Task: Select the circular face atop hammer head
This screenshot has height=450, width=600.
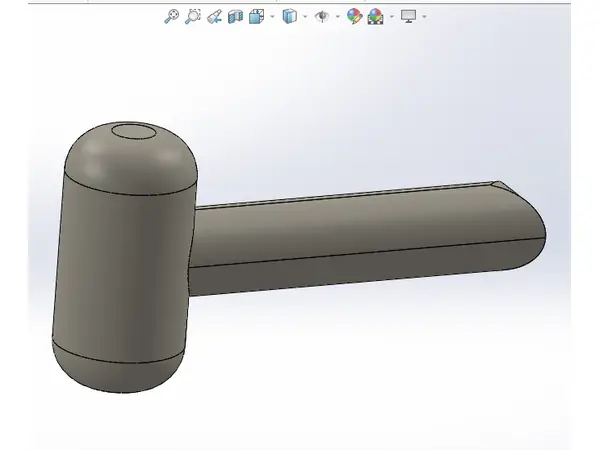Action: [134, 131]
